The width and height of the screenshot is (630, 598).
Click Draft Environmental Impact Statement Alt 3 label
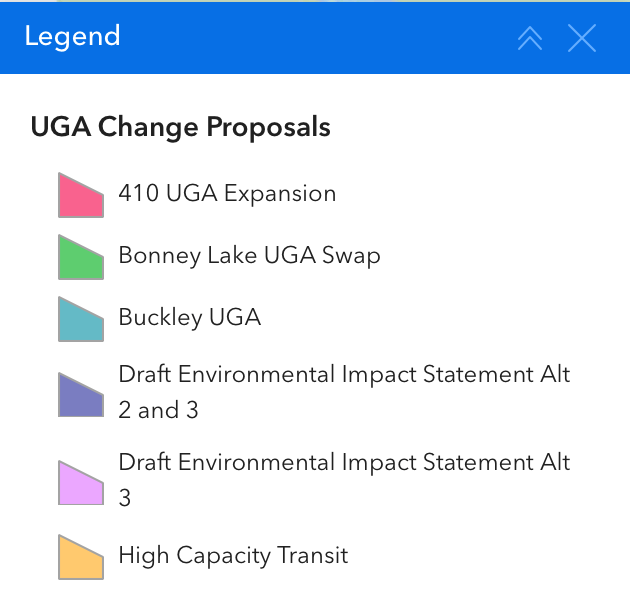[344, 463]
